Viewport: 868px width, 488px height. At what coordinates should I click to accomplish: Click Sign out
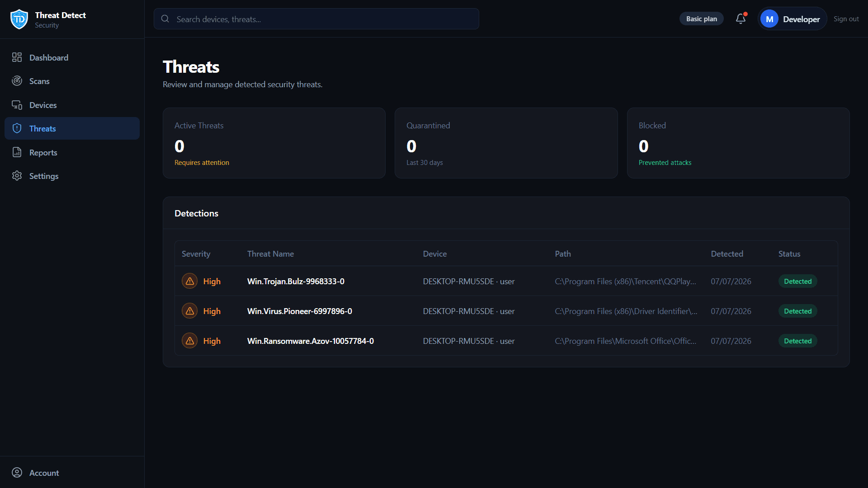point(846,19)
